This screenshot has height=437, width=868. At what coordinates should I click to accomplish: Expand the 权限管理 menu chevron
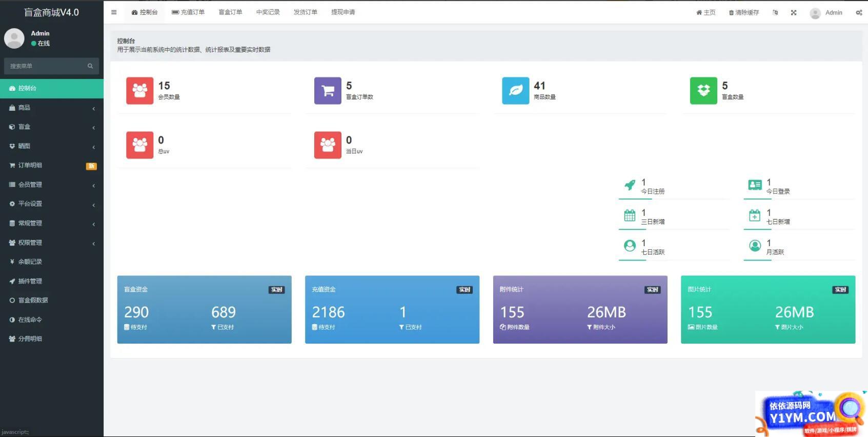(x=94, y=243)
